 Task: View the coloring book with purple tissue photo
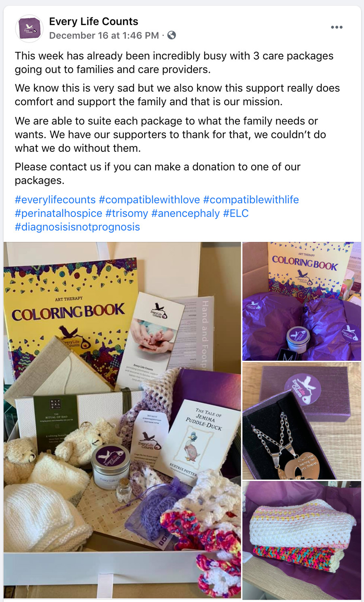302,301
